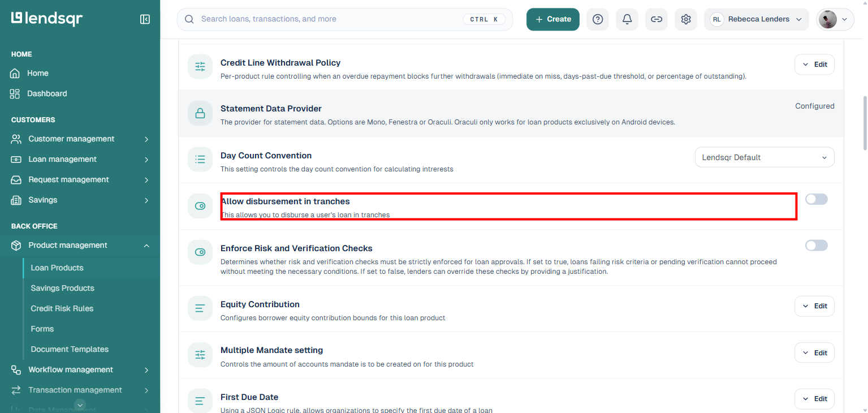Edit First Due Date setting
Image resolution: width=868 pixels, height=413 pixels.
814,399
